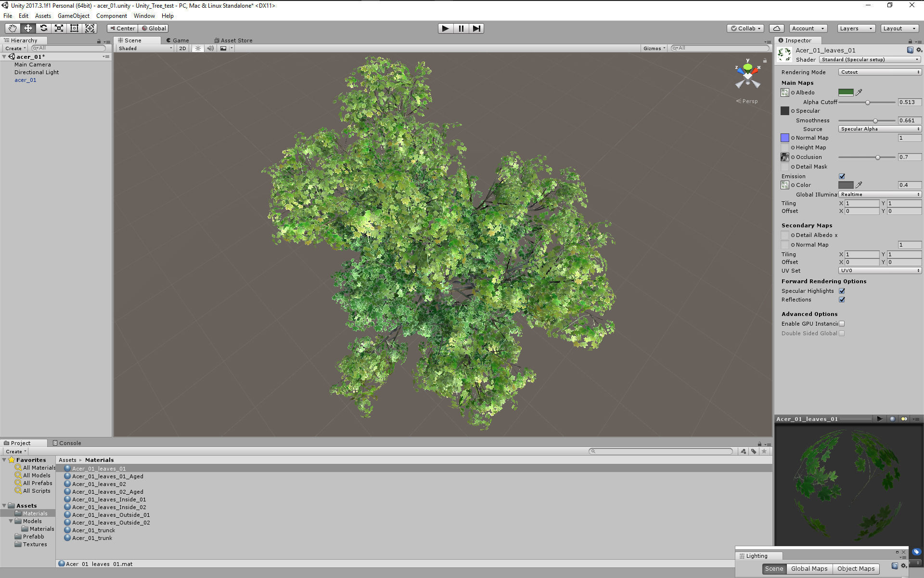Open the File menu
Viewport: 924px width, 578px height.
pos(8,16)
